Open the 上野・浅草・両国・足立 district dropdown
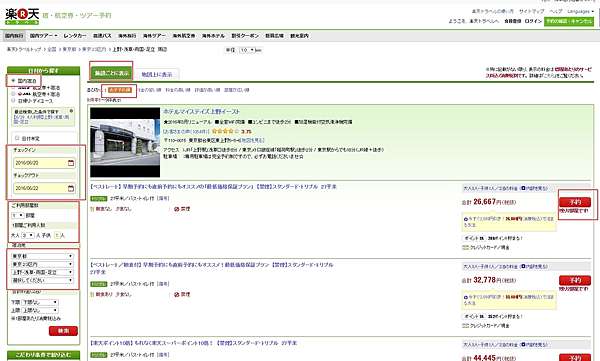This screenshot has height=361, width=600. click(x=42, y=272)
